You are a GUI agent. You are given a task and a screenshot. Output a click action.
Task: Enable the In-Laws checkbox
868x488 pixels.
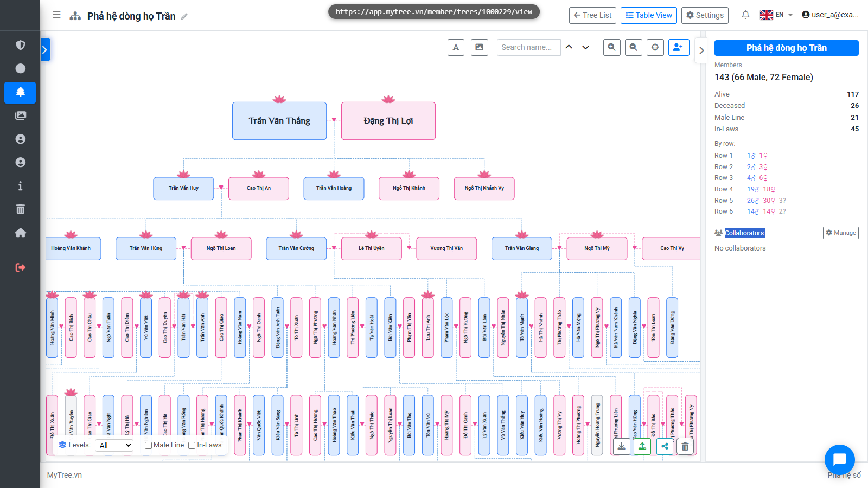coord(192,445)
